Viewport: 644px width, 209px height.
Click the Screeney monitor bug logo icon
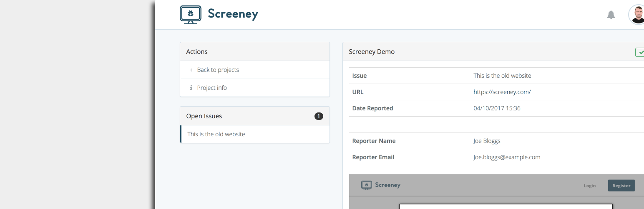pyautogui.click(x=191, y=14)
